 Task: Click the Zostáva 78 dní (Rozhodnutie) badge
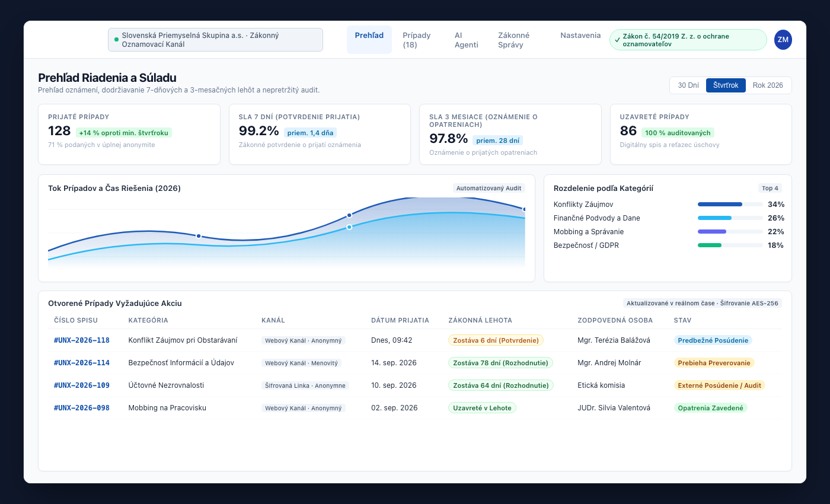[501, 363]
